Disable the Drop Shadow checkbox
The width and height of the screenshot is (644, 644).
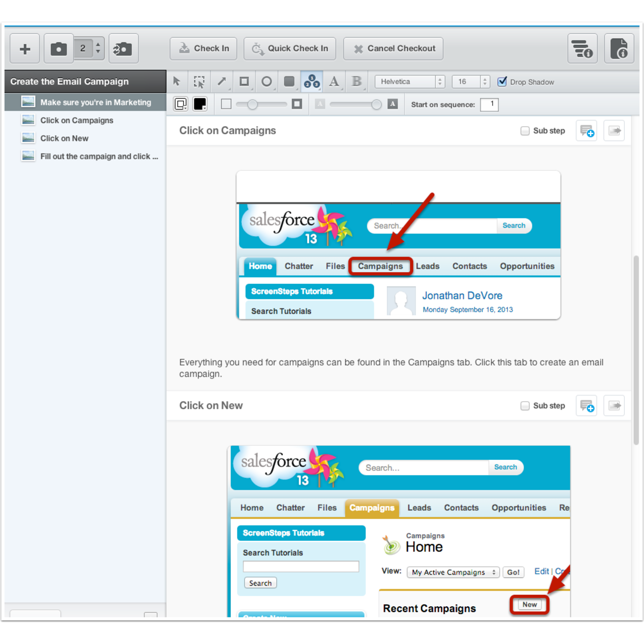tap(502, 82)
